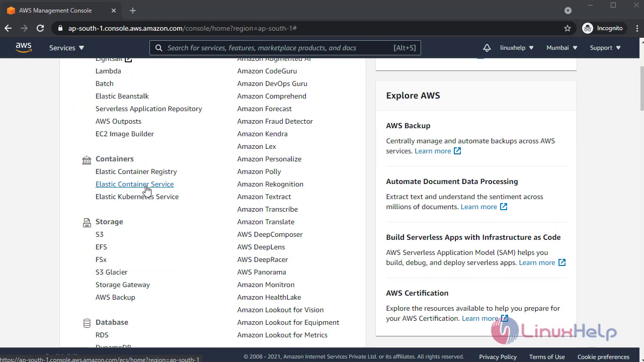Click Learn more under AWS Backup
The height and width of the screenshot is (362, 644).
pos(433,151)
